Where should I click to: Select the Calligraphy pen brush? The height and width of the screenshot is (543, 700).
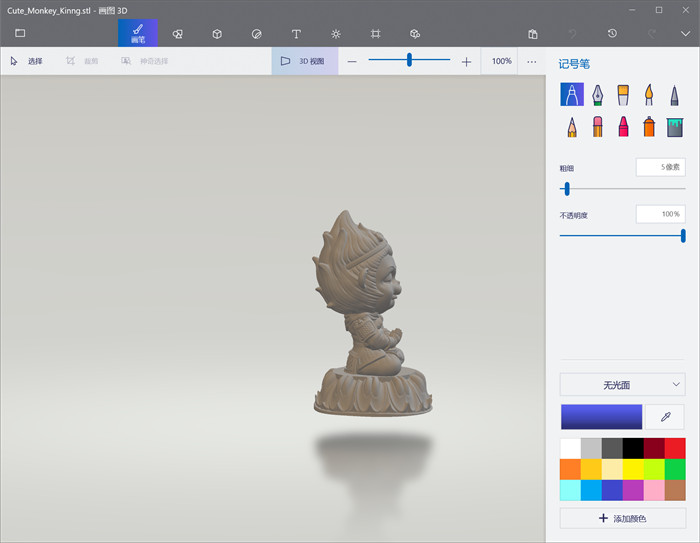pyautogui.click(x=597, y=95)
